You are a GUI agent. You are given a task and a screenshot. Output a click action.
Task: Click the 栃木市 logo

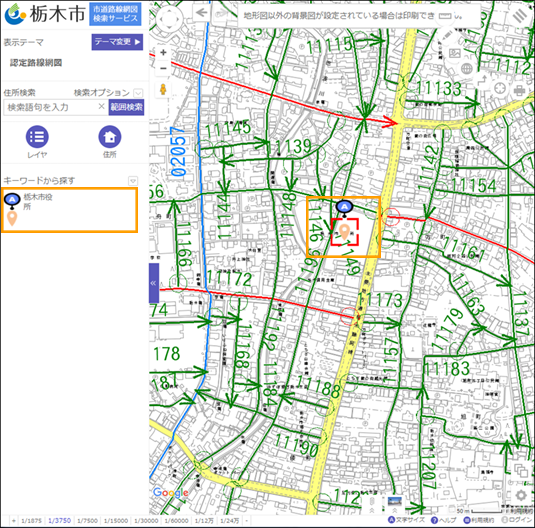coord(44,14)
